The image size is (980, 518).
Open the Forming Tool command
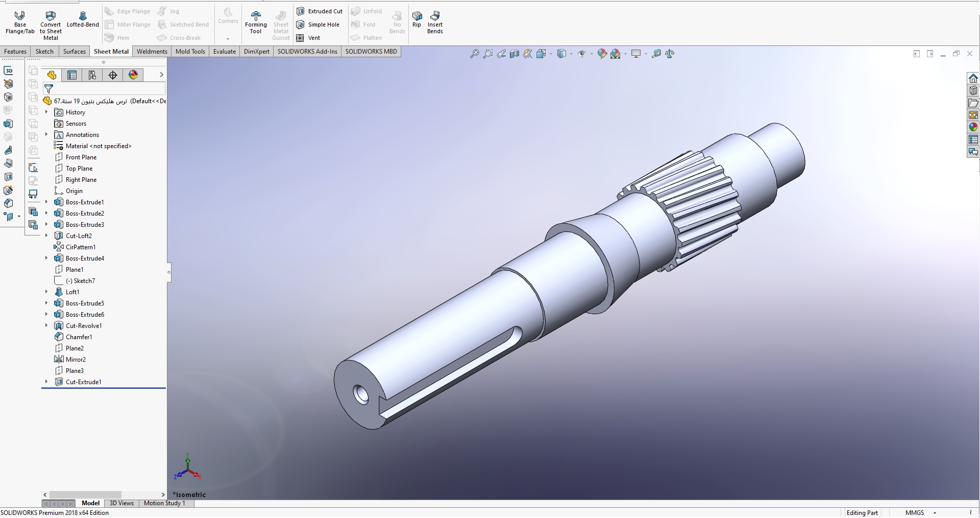[256, 22]
